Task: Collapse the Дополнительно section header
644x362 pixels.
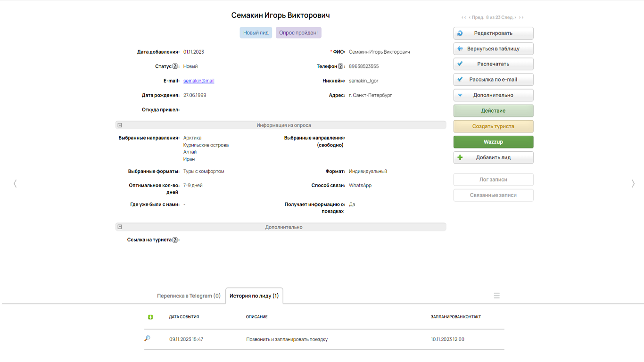Action: pyautogui.click(x=120, y=227)
